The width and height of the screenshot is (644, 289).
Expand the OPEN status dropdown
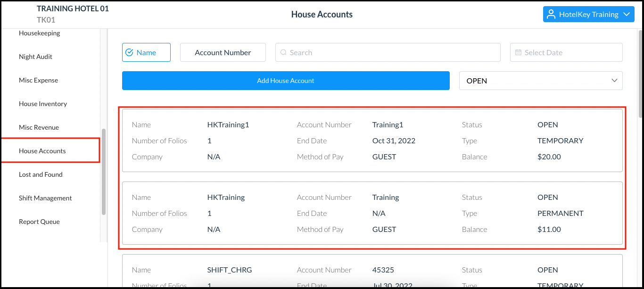pyautogui.click(x=540, y=81)
